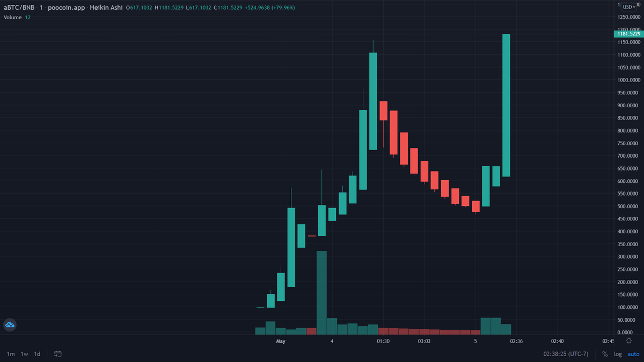Screen dimensions: 644x362
Task: Open chart settings gear icon
Action: [629, 341]
